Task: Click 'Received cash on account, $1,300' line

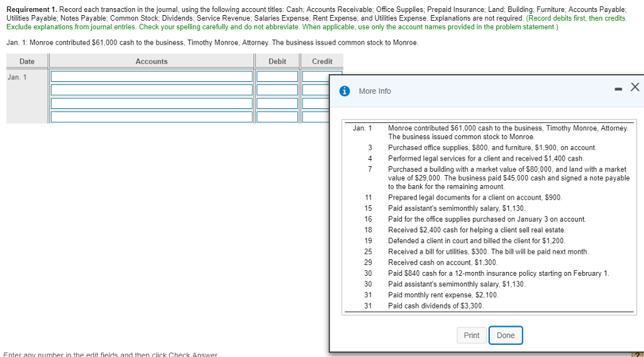Action: coord(443,263)
